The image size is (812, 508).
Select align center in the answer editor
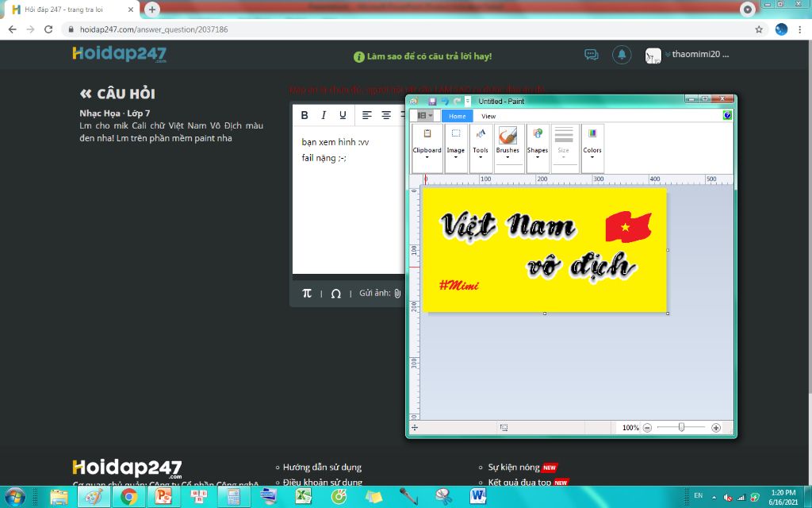(x=386, y=115)
